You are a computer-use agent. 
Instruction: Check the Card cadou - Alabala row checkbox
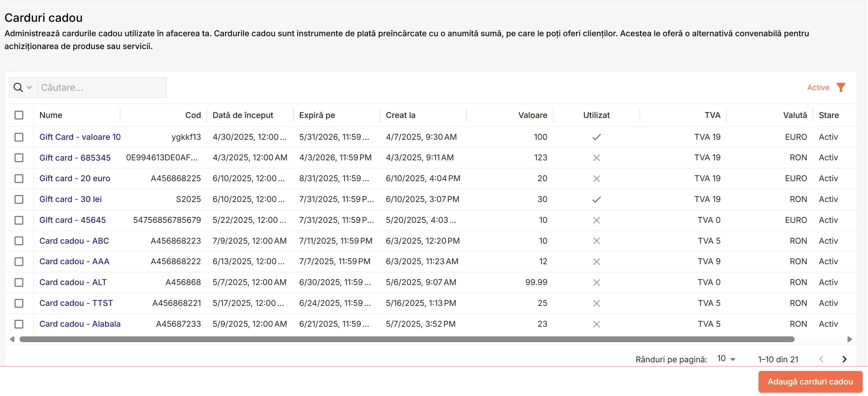tap(19, 324)
